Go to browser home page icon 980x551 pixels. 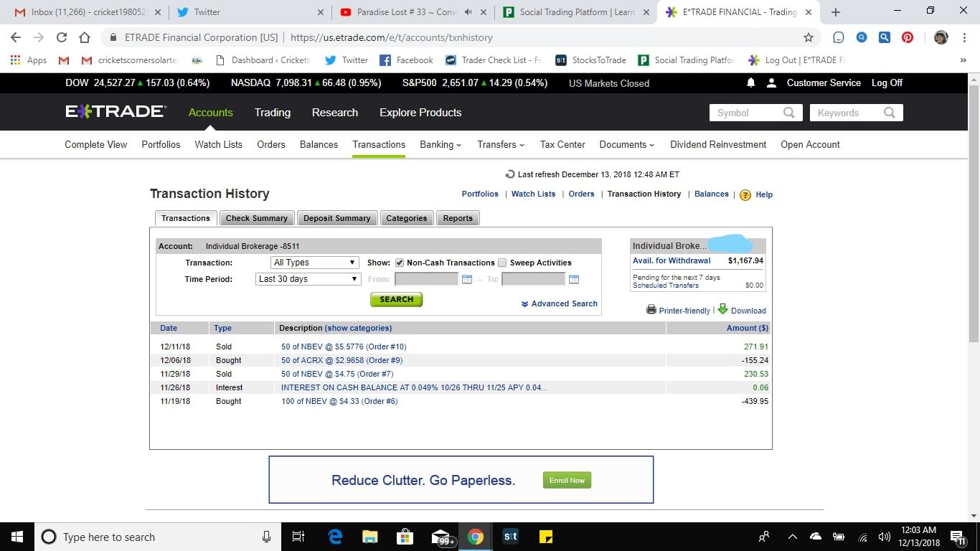[x=85, y=37]
